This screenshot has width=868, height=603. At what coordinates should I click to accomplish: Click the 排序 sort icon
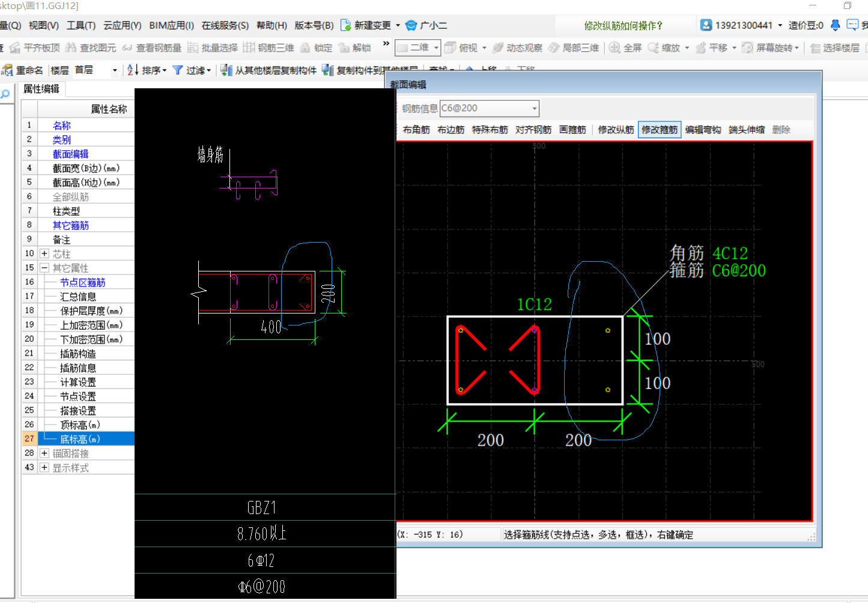click(x=133, y=70)
